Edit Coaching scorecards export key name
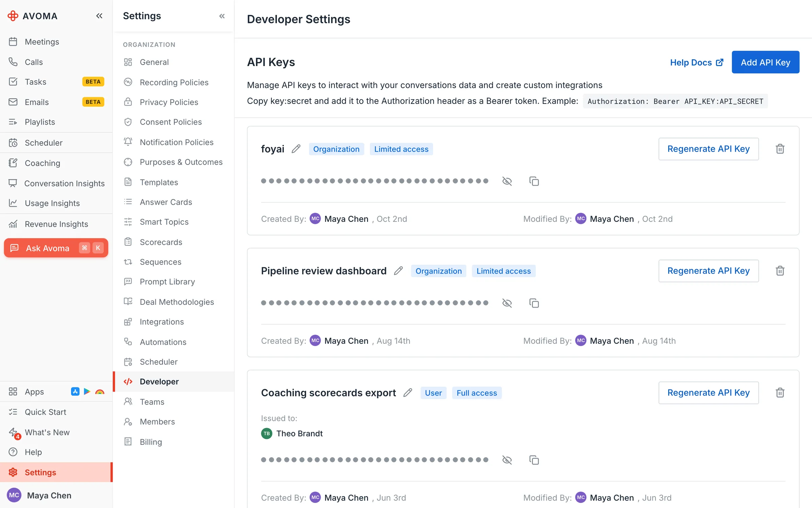The height and width of the screenshot is (508, 812). click(x=408, y=393)
